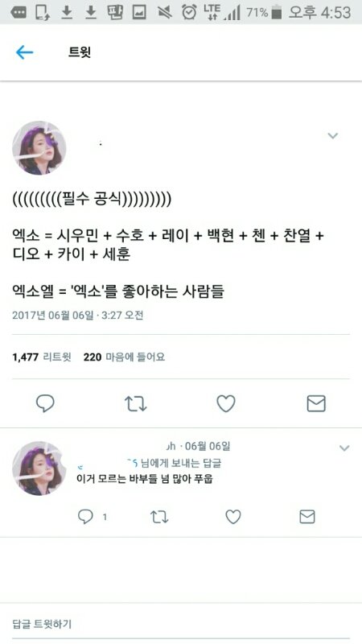362x644 pixels.
Task: Send reply tweet via envelope icon
Action: [307, 517]
